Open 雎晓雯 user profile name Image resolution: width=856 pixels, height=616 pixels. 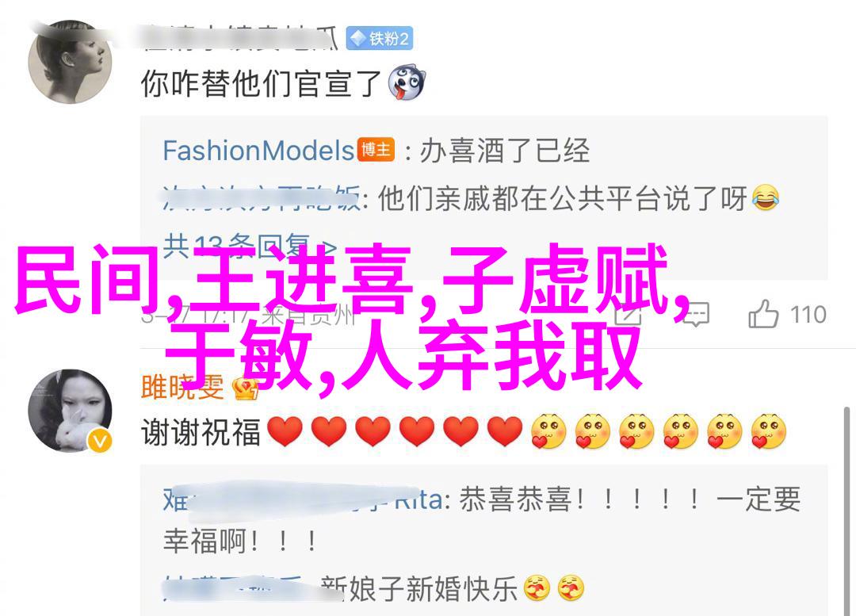[182, 387]
